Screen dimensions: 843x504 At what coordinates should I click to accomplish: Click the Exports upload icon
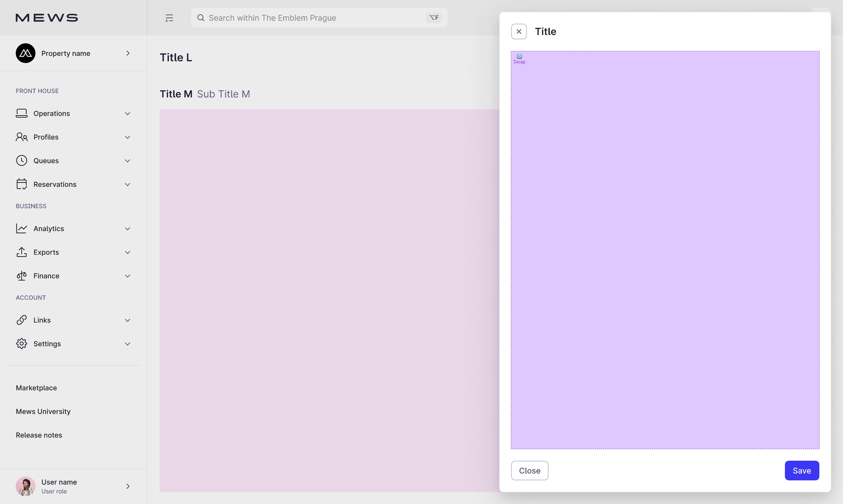(22, 252)
